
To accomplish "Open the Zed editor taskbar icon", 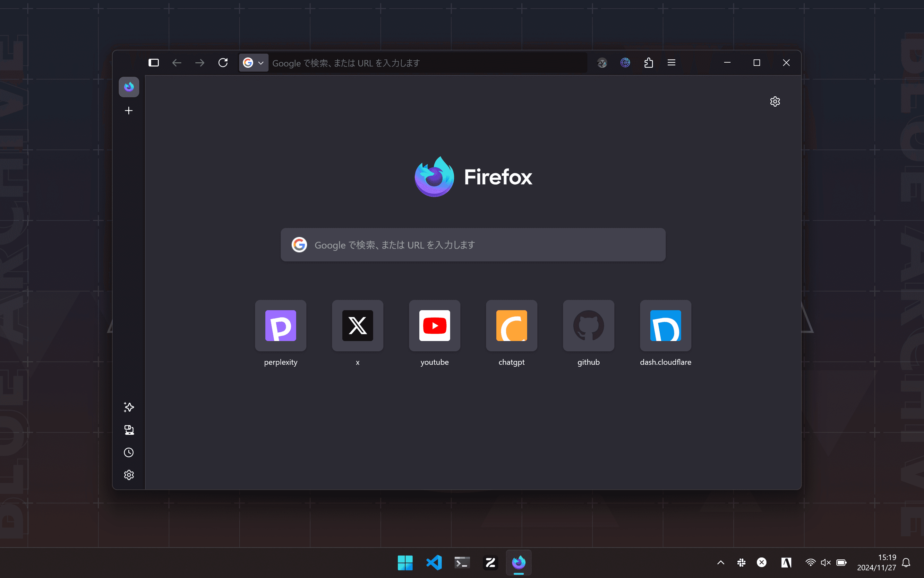I will tap(490, 563).
